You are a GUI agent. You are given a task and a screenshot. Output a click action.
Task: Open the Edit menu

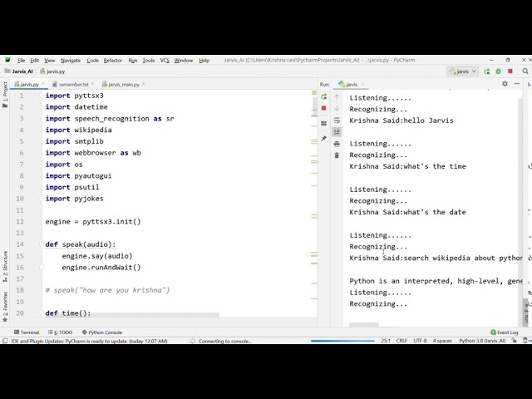tap(34, 61)
